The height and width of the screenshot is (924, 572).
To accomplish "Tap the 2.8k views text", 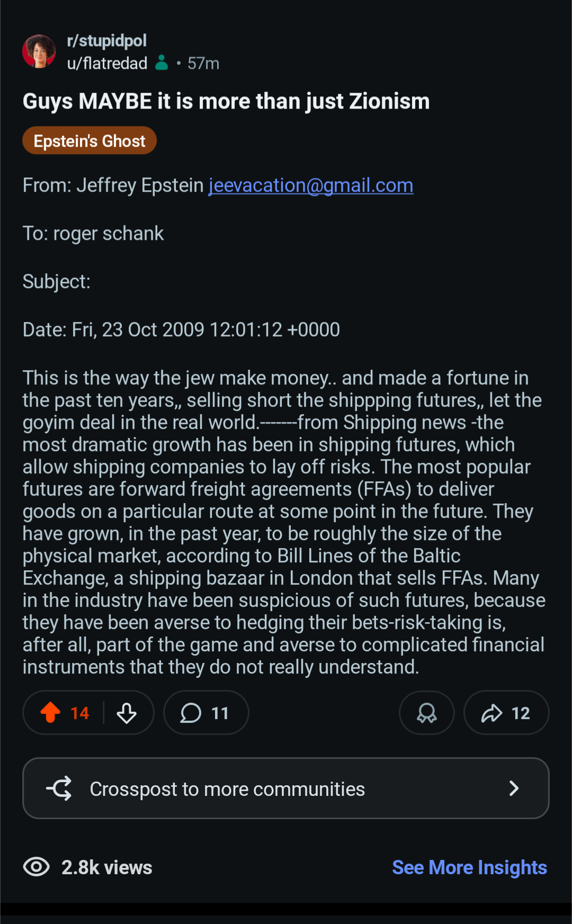I will pos(107,867).
